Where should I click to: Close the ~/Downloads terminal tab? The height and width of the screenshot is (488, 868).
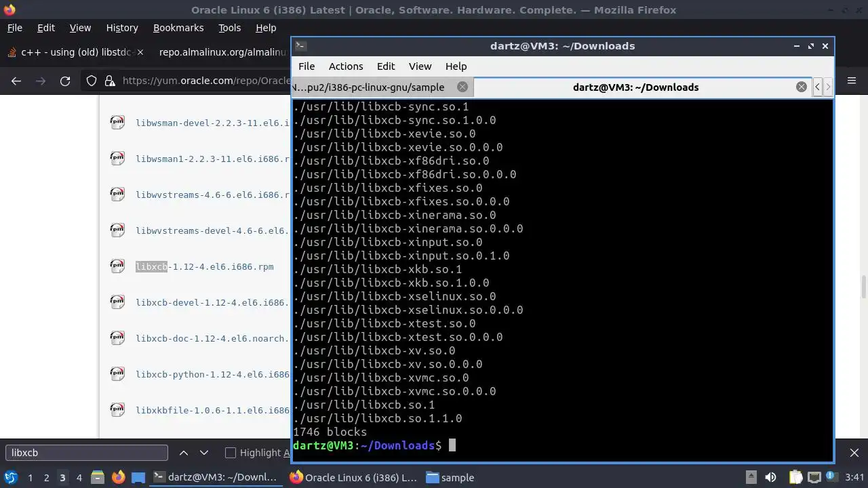pos(802,87)
